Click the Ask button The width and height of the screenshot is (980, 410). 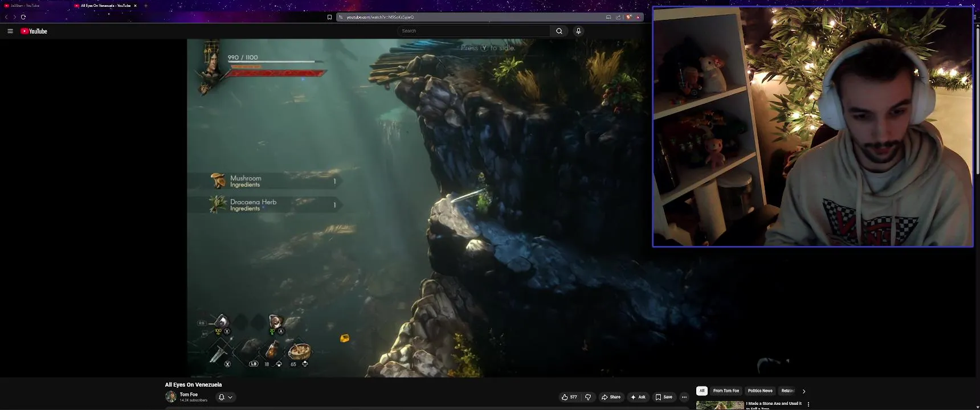[638, 397]
